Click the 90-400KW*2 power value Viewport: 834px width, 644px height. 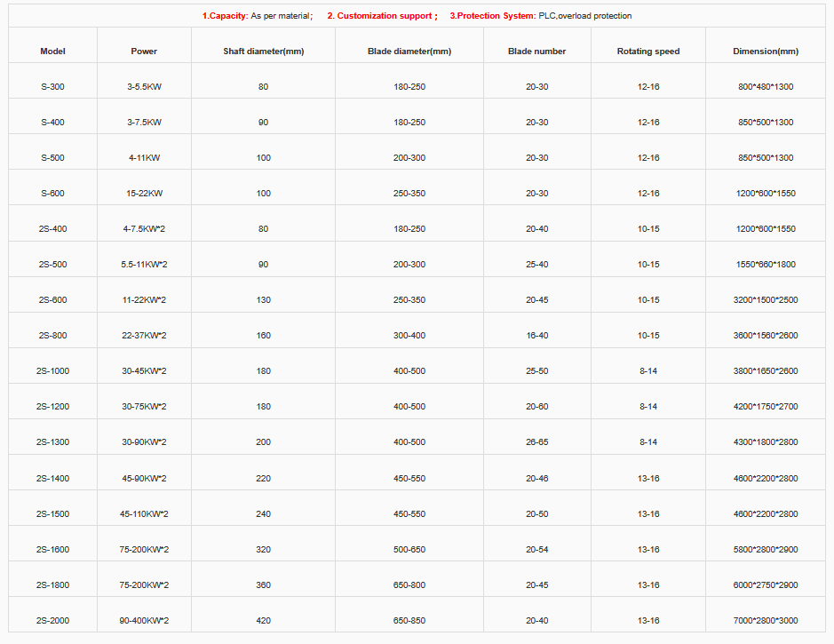144,620
